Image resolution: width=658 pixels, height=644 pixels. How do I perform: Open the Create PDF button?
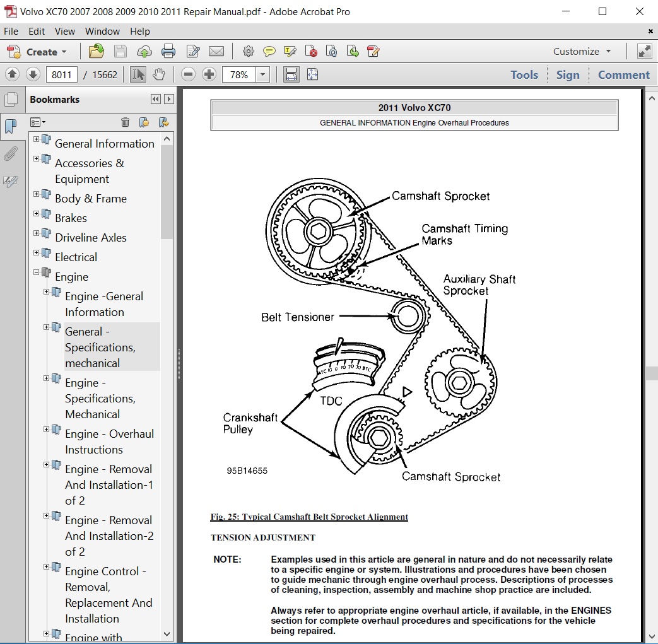pos(37,52)
